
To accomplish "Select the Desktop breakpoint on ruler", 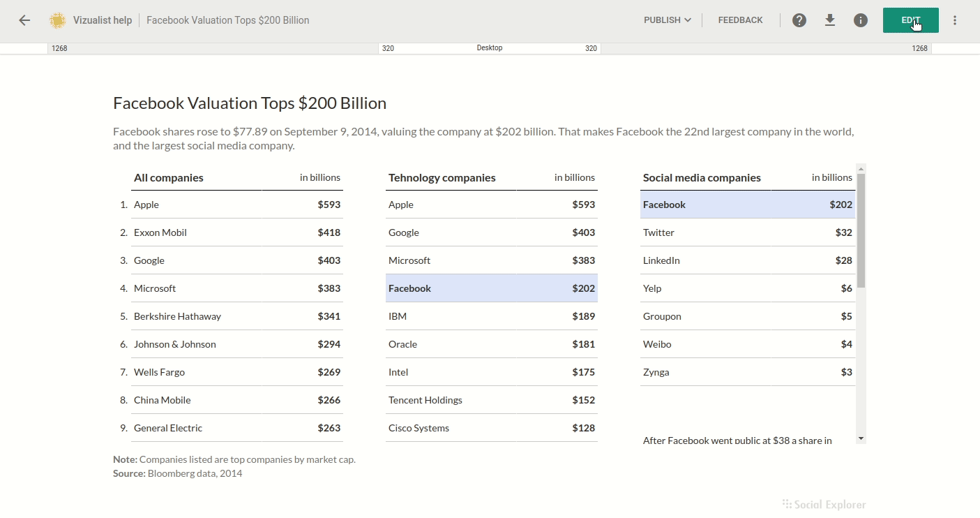I will click(x=489, y=48).
